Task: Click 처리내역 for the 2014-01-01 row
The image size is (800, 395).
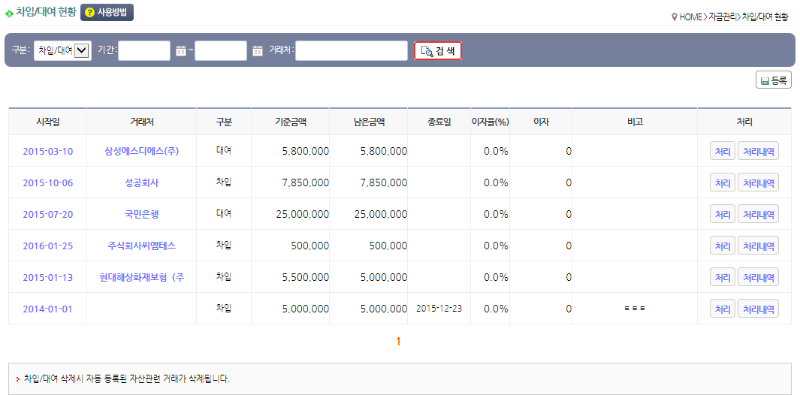Action: pos(758,309)
